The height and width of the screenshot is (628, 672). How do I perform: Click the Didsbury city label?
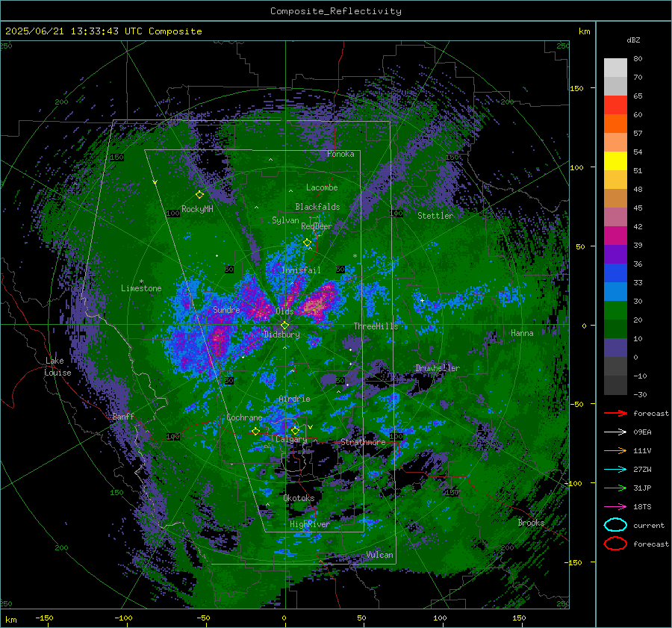point(281,335)
